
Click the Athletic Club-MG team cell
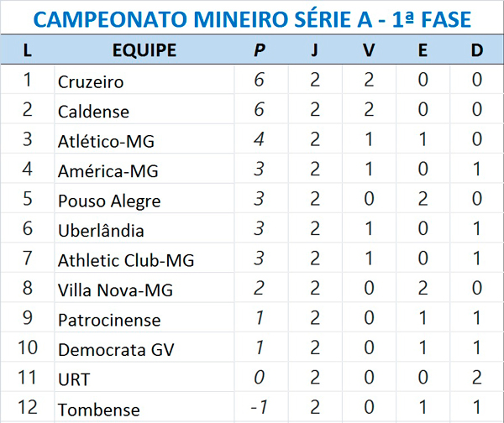pyautogui.click(x=126, y=261)
